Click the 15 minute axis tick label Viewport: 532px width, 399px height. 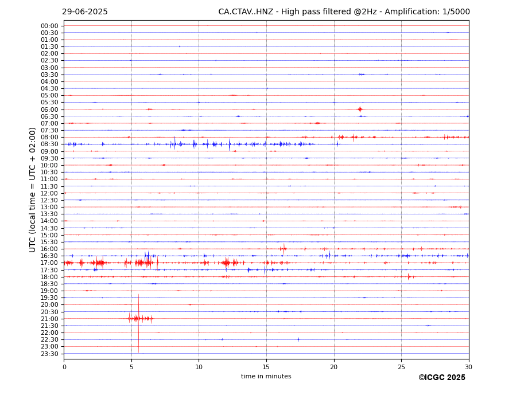(x=266, y=367)
